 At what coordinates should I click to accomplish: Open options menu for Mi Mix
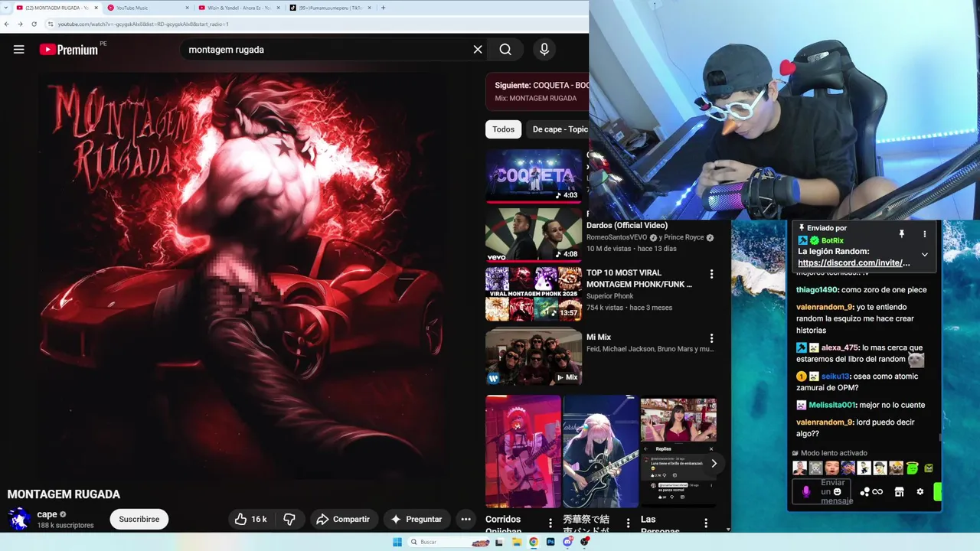click(x=711, y=338)
